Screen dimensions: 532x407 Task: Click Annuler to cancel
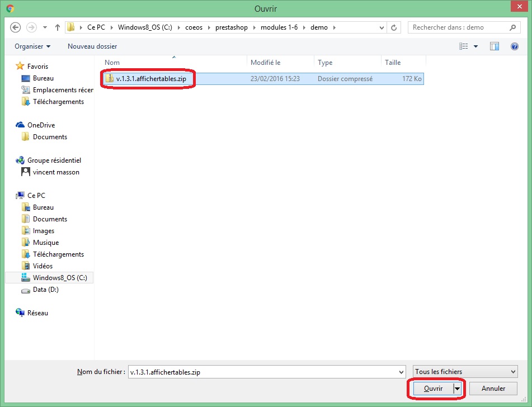click(x=493, y=389)
